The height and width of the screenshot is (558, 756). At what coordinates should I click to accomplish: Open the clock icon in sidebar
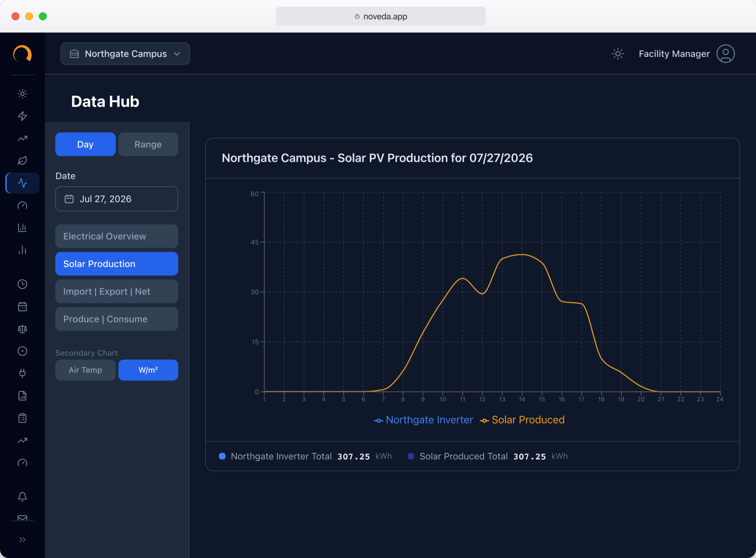(22, 284)
